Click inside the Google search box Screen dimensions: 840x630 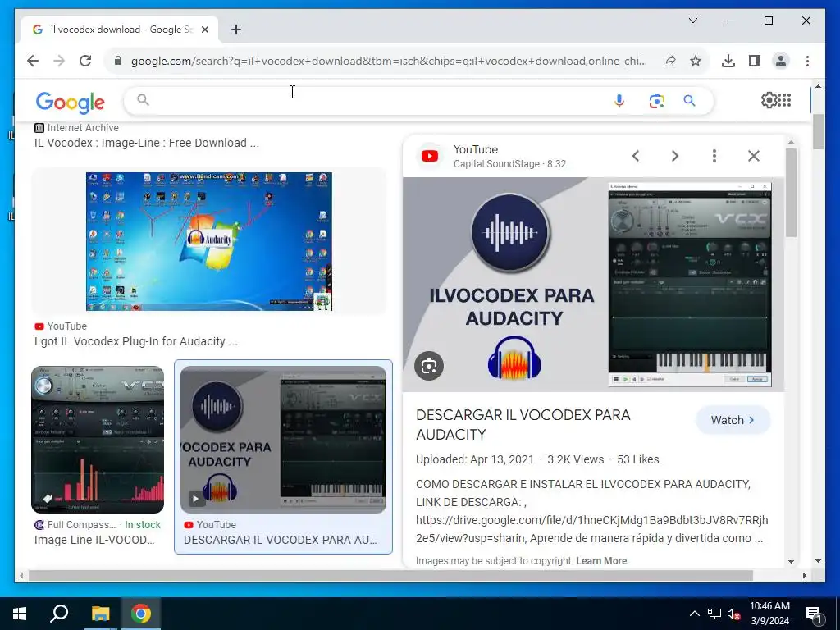click(x=375, y=100)
